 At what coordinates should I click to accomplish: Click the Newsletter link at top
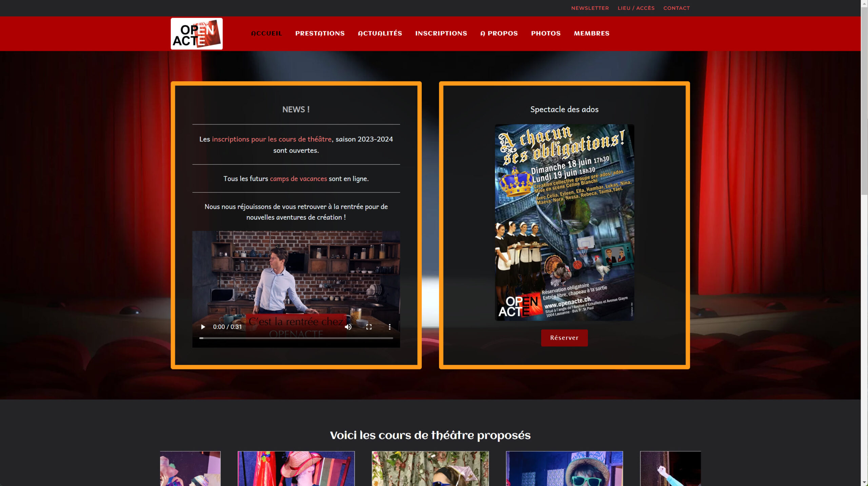[590, 8]
